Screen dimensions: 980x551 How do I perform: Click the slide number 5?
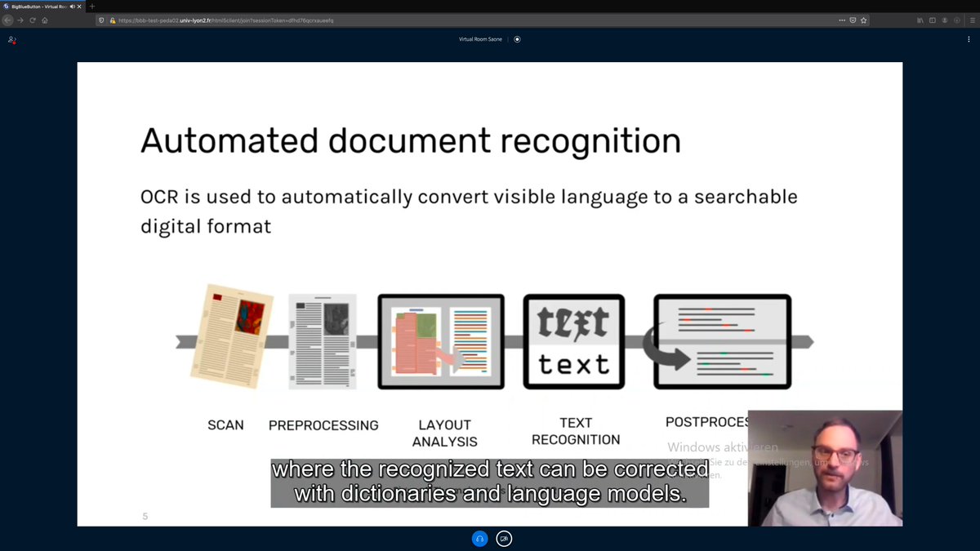click(x=145, y=516)
